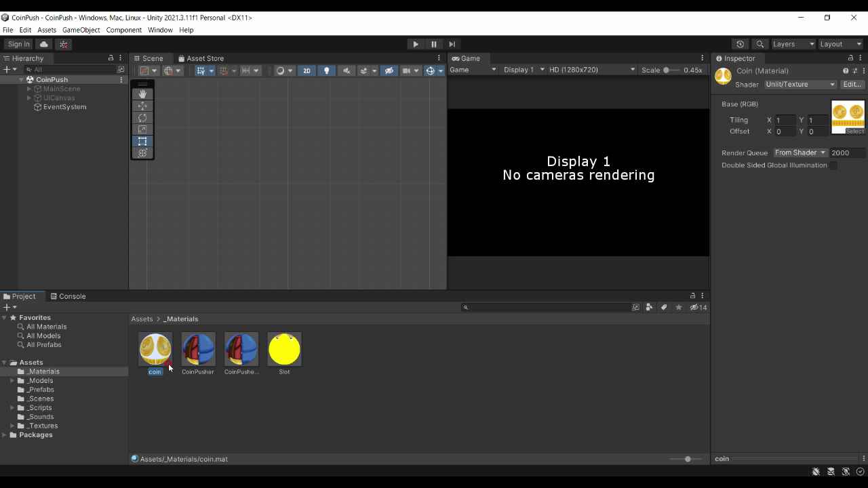Open the Layout dropdown
868x488 pixels.
click(x=840, y=44)
